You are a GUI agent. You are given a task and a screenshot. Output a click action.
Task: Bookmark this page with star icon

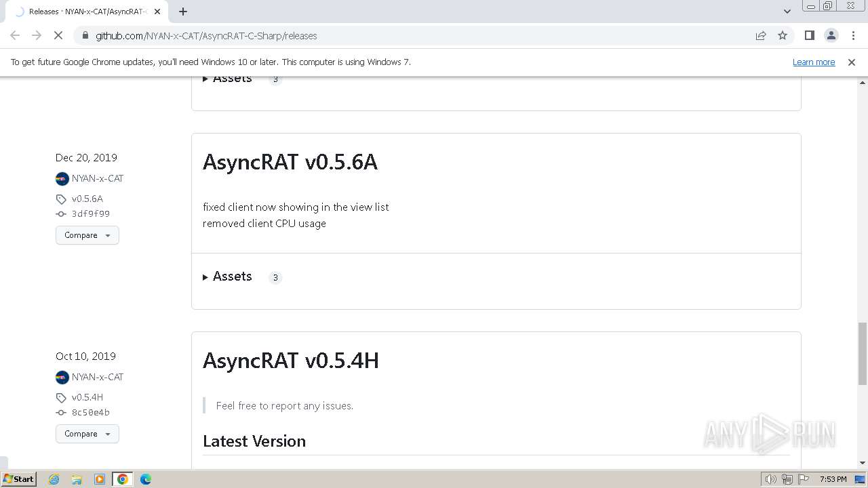[783, 35]
